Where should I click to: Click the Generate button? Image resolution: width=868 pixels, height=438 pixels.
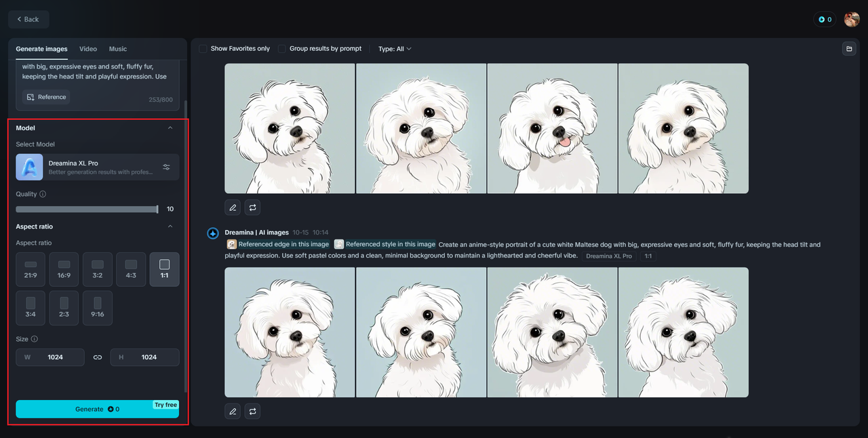click(98, 409)
